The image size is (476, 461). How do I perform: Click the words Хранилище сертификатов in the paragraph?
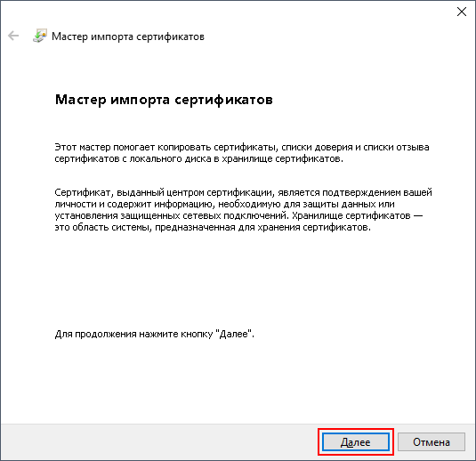[351, 215]
